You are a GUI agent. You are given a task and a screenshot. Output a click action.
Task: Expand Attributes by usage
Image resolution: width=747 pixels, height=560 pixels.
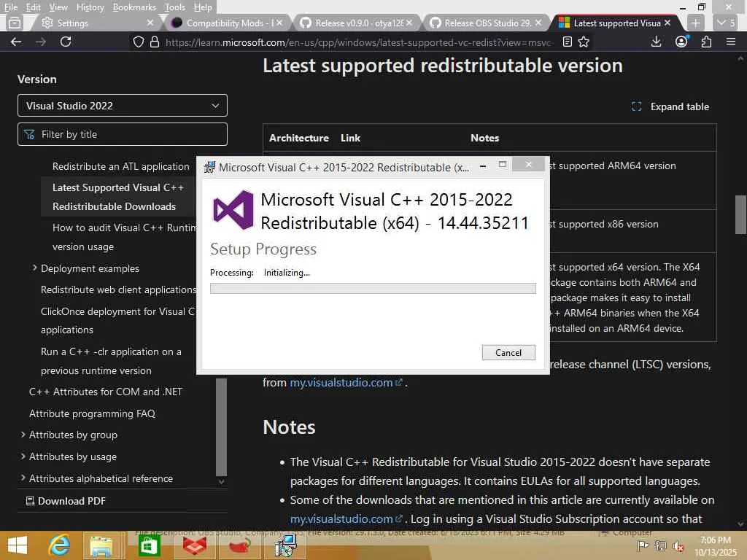pos(23,456)
